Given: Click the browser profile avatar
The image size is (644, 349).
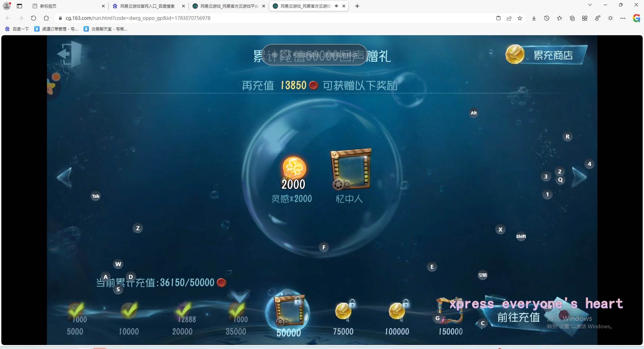Looking at the screenshot, I should pyautogui.click(x=7, y=6).
